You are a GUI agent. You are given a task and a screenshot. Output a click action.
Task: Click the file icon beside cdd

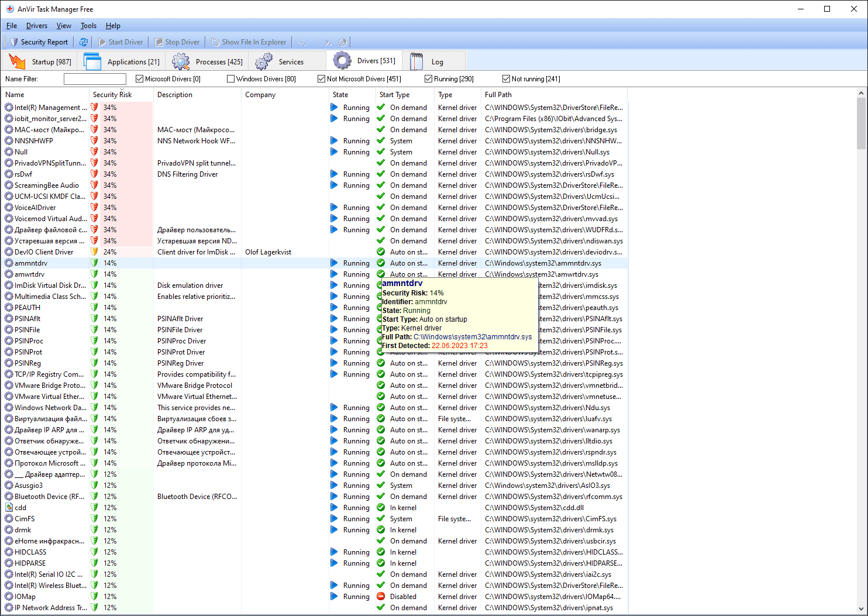coord(9,508)
